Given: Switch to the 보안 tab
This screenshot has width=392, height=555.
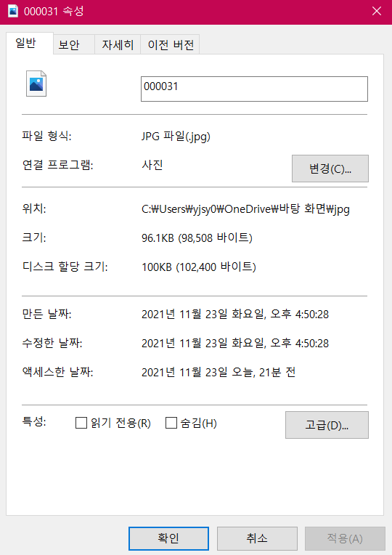Looking at the screenshot, I should click(x=73, y=44).
